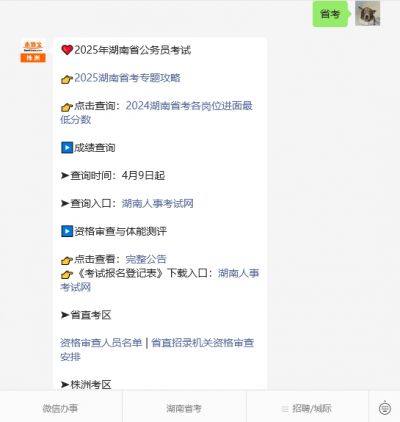Open the 2025湖南省考专题攻略 link
This screenshot has width=400, height=422.
click(x=127, y=78)
